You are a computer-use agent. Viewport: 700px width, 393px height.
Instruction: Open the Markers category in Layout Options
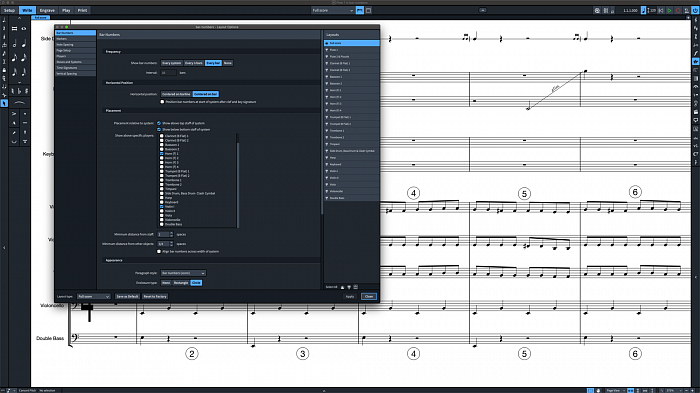pos(75,39)
